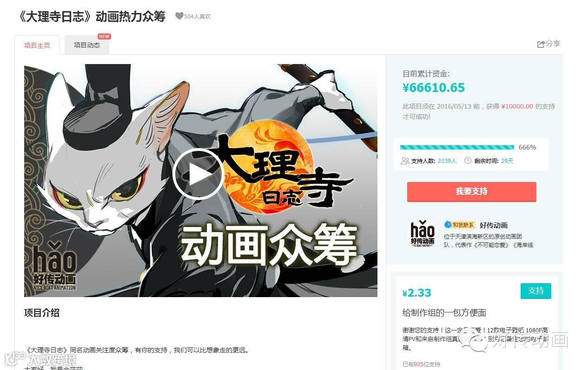
Task: Select the 项目主页 tab
Action: [37, 45]
